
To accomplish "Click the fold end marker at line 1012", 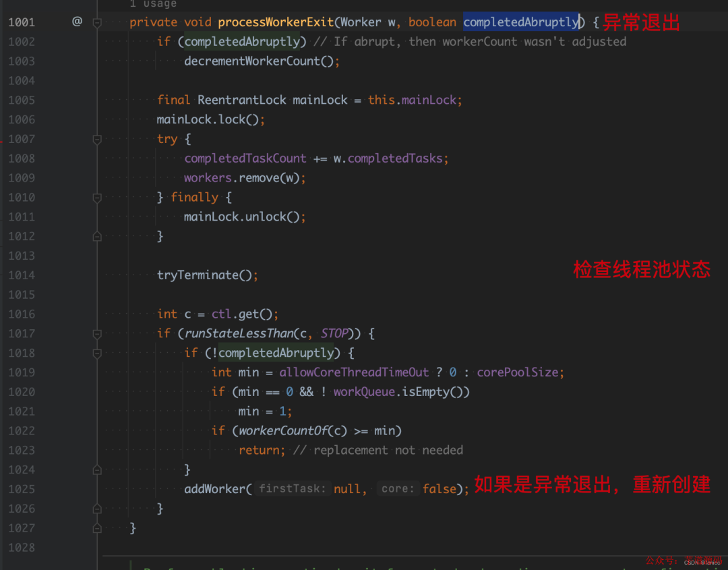I will point(97,237).
